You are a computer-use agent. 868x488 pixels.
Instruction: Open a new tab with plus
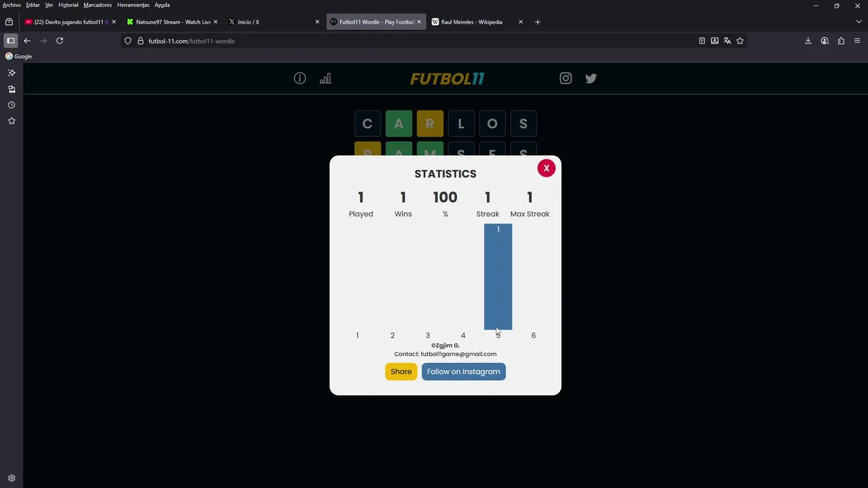(x=538, y=22)
